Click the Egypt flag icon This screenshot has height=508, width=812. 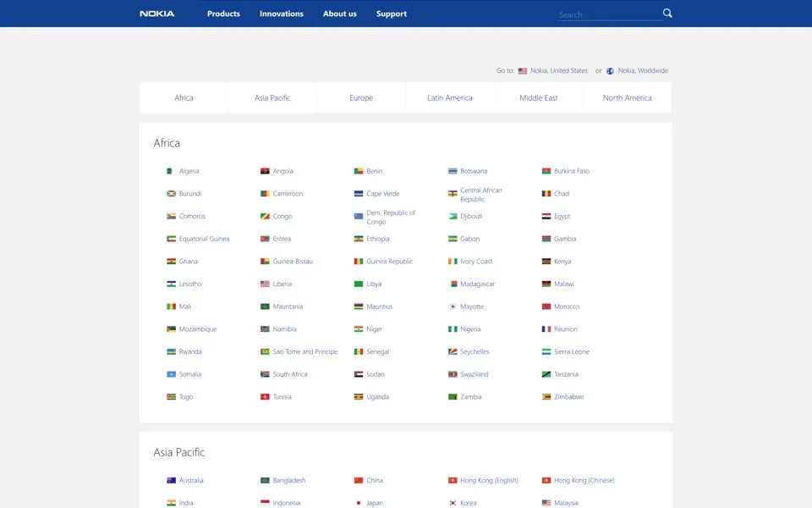tap(546, 216)
